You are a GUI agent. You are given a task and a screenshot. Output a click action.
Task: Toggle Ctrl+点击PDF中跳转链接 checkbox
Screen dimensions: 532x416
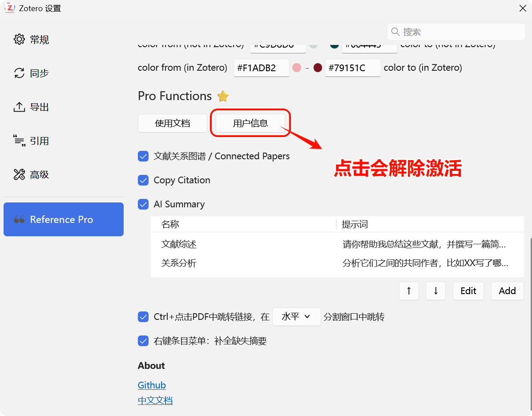[x=143, y=317]
